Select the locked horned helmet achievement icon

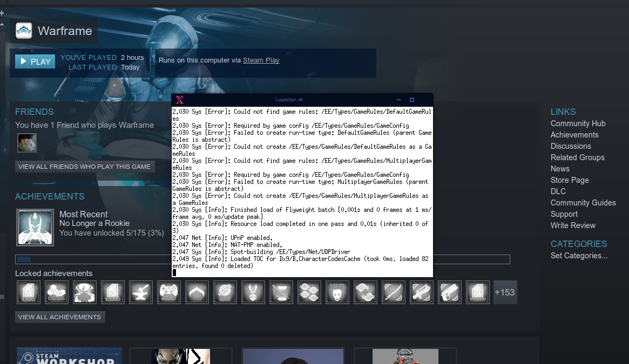pos(85,292)
